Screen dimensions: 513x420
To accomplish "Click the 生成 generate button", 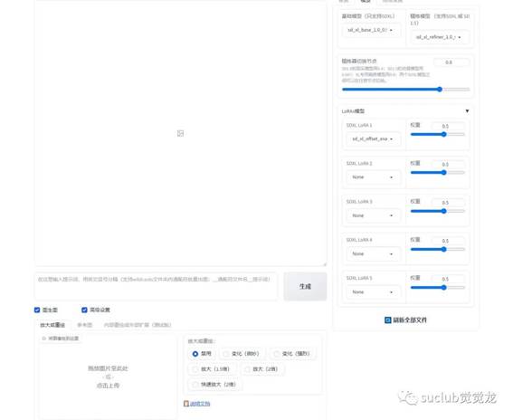I will pyautogui.click(x=305, y=286).
